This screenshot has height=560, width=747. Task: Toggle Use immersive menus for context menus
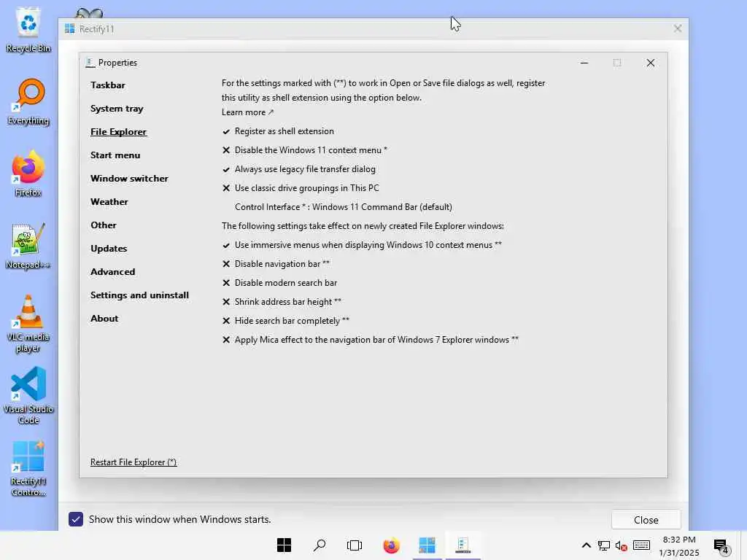pyautogui.click(x=362, y=245)
